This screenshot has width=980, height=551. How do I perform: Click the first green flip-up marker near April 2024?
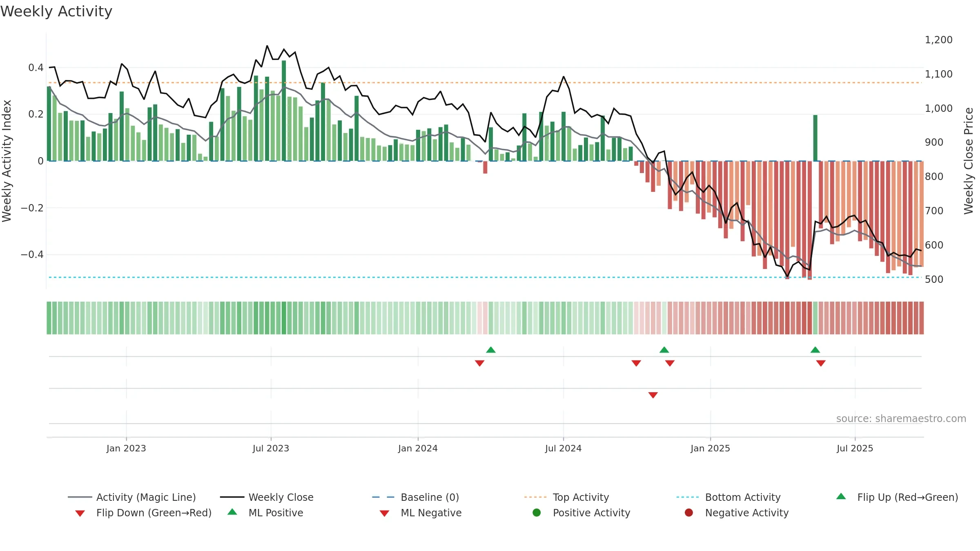491,350
